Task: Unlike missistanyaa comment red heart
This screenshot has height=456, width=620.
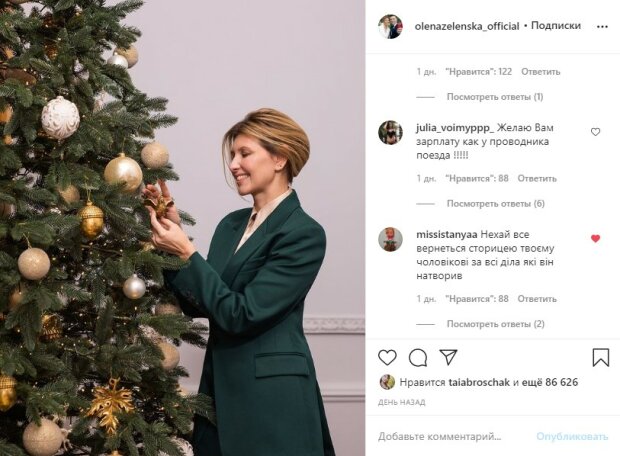Action: pos(596,238)
